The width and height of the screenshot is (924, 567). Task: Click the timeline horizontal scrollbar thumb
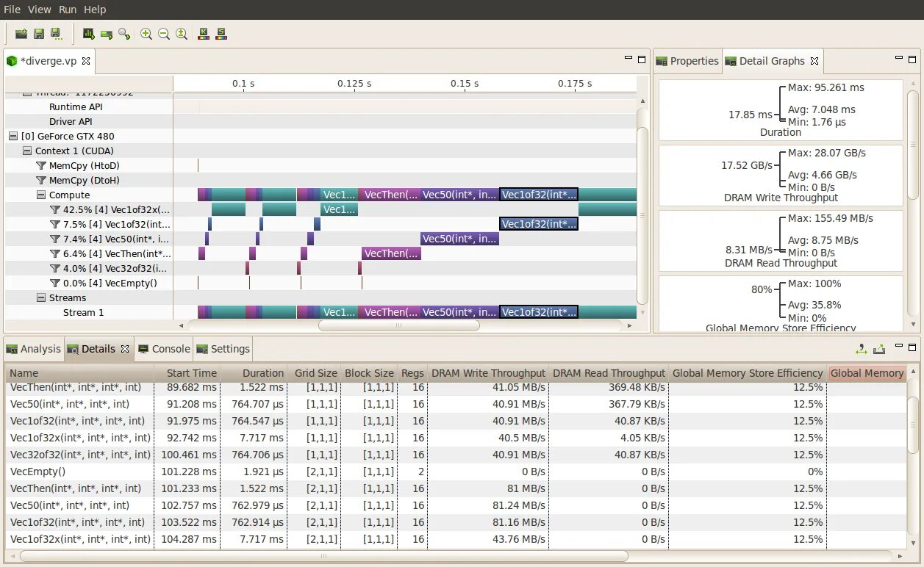pyautogui.click(x=398, y=325)
